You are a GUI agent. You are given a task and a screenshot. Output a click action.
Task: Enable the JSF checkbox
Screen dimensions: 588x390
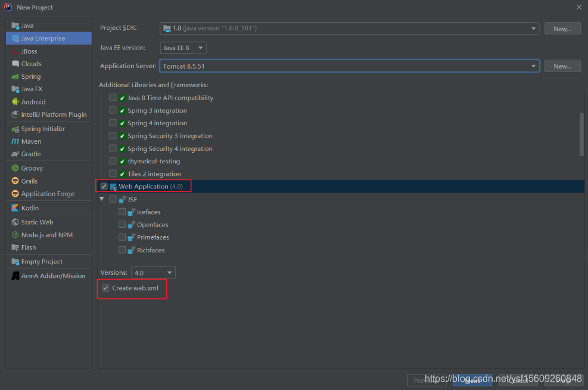(113, 199)
